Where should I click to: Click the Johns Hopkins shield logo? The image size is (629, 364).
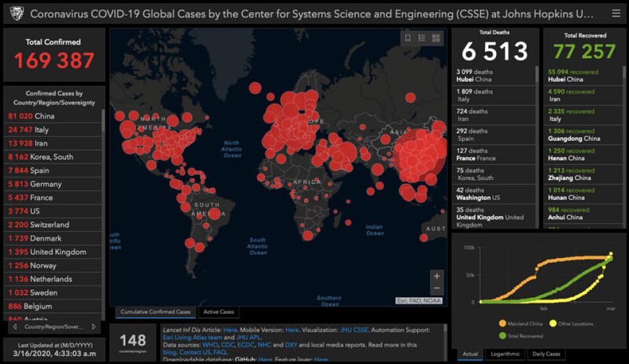[x=16, y=13]
